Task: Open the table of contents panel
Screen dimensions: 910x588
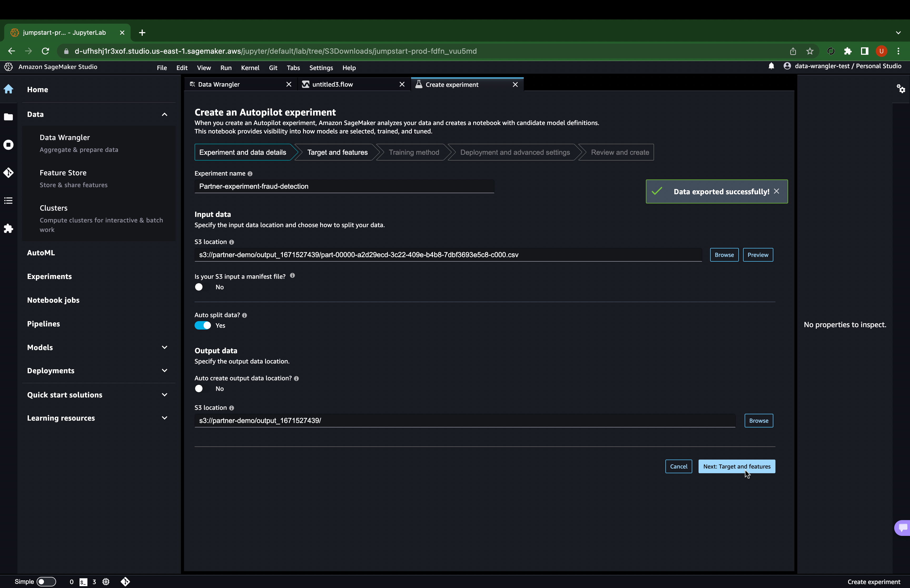Action: pyautogui.click(x=8, y=201)
